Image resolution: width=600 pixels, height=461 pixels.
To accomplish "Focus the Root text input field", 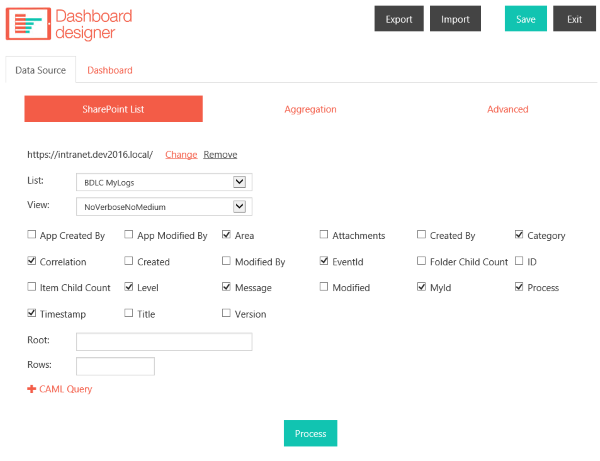I will (x=164, y=342).
